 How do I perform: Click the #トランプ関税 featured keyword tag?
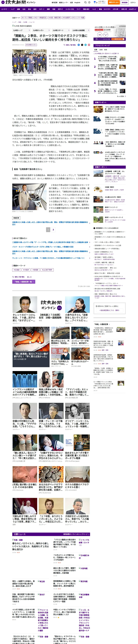[x=27, y=18]
